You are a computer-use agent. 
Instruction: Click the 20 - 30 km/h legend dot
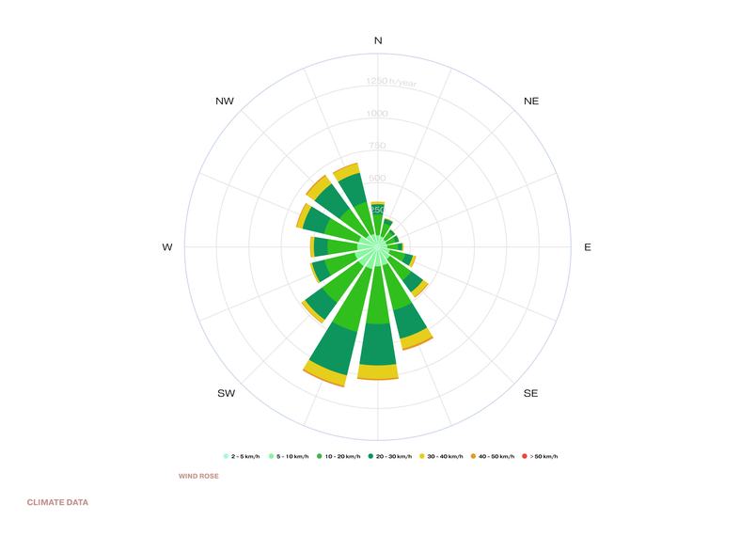click(370, 456)
